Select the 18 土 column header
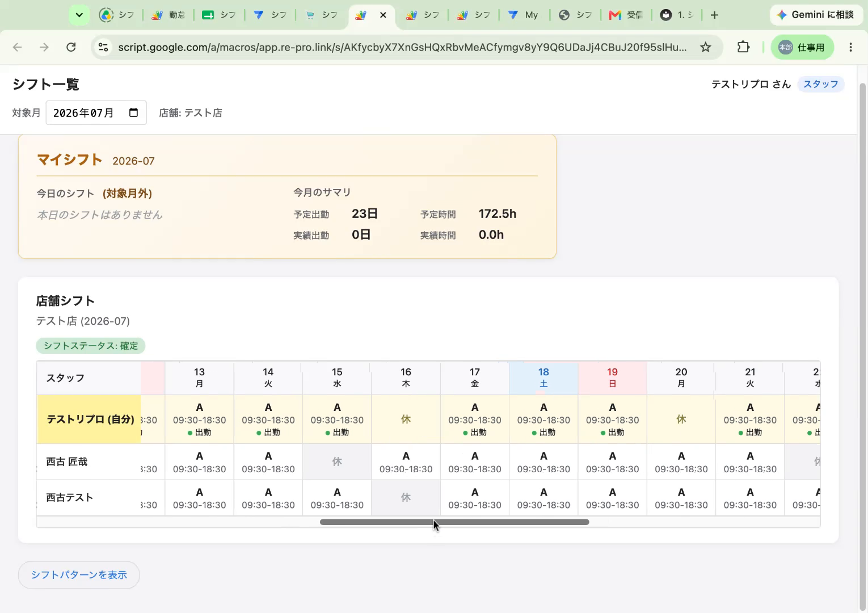The height and width of the screenshot is (613, 868). (543, 377)
